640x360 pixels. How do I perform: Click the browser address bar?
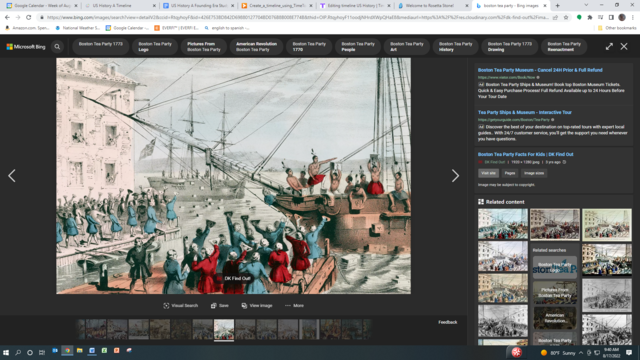298,18
